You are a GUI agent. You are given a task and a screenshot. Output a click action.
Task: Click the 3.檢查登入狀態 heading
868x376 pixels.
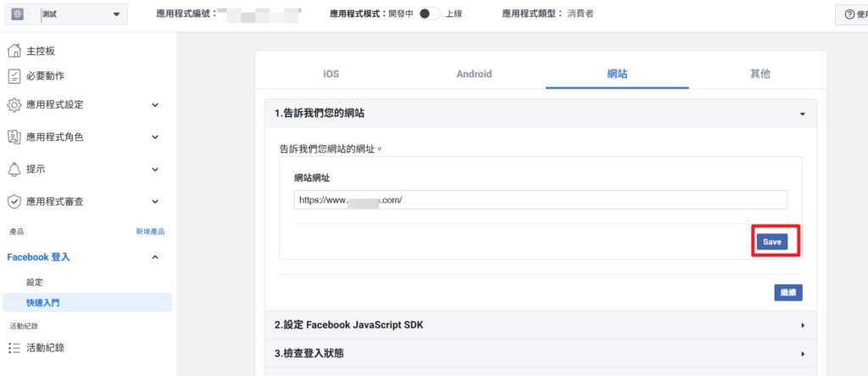(309, 353)
